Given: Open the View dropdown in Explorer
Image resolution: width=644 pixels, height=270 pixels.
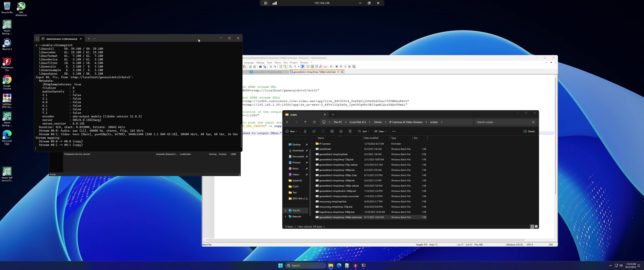Looking at the screenshot, I should pyautogui.click(x=380, y=131).
